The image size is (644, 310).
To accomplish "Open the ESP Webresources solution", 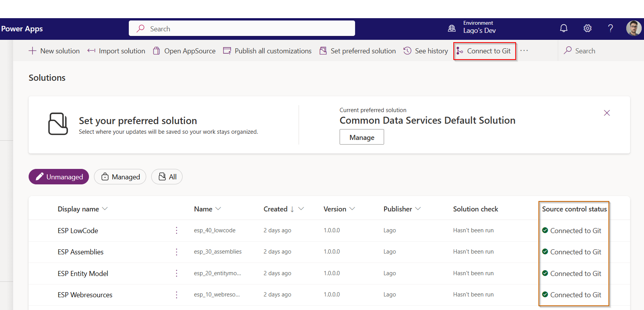I will 85,295.
